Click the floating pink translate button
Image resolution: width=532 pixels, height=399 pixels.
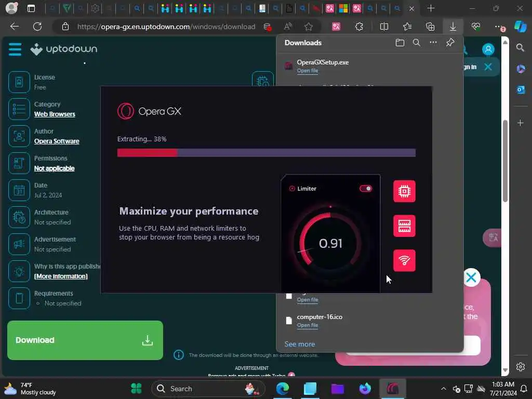coord(493,237)
